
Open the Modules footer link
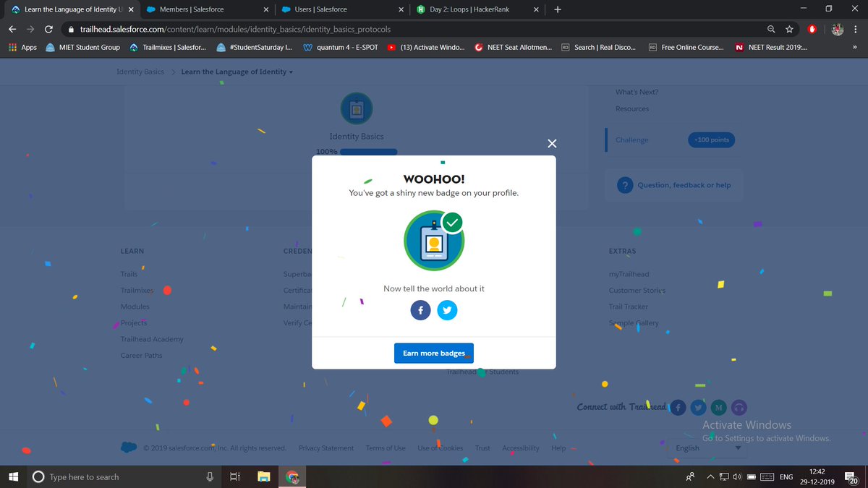pos(135,307)
